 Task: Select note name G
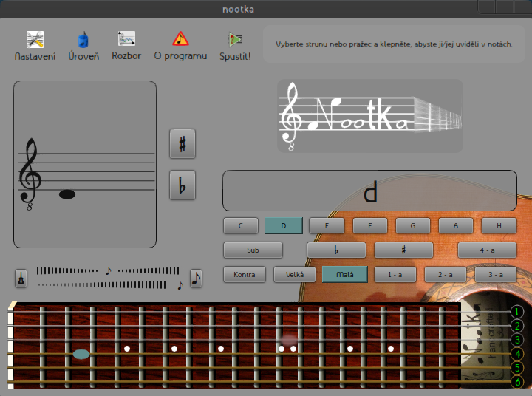(413, 225)
